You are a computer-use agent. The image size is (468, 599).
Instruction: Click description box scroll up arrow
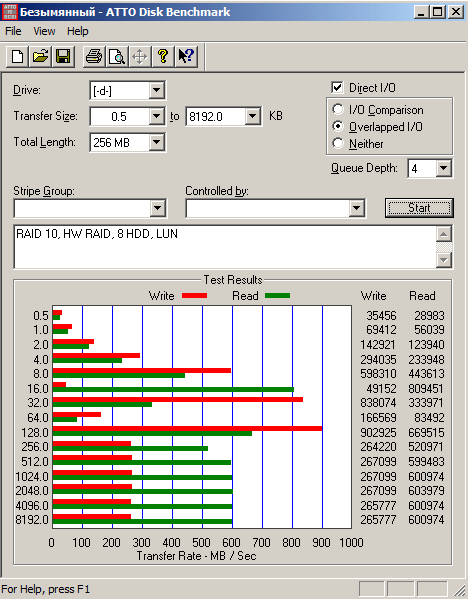click(x=444, y=233)
